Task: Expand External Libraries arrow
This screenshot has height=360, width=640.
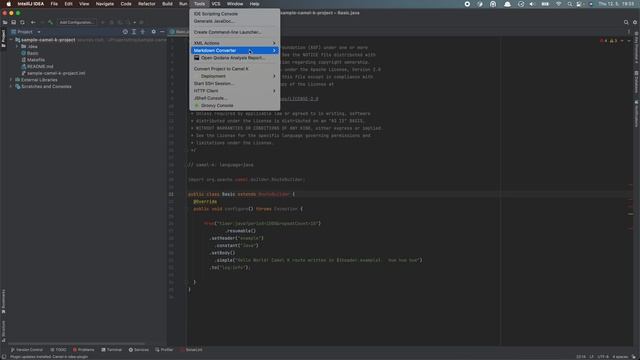Action: tap(11, 80)
